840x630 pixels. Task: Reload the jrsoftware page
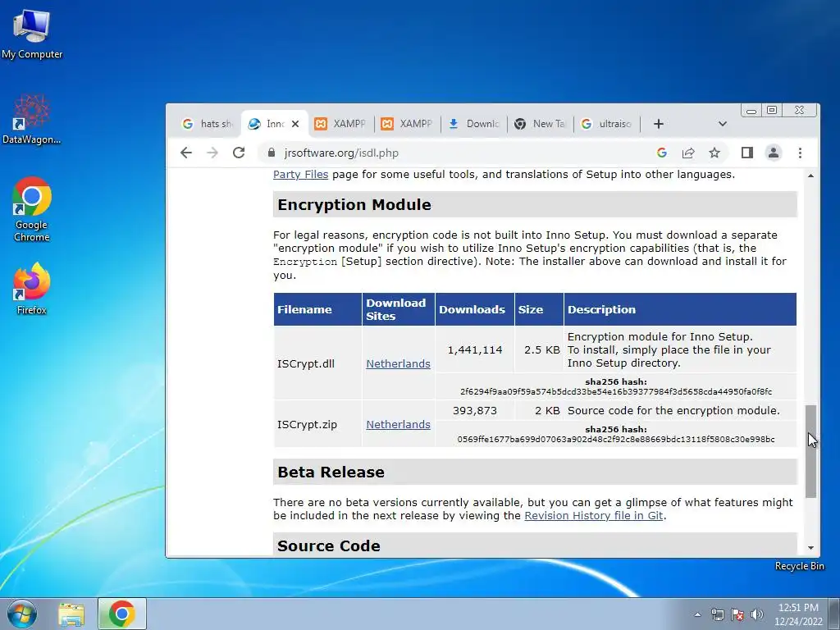[239, 153]
